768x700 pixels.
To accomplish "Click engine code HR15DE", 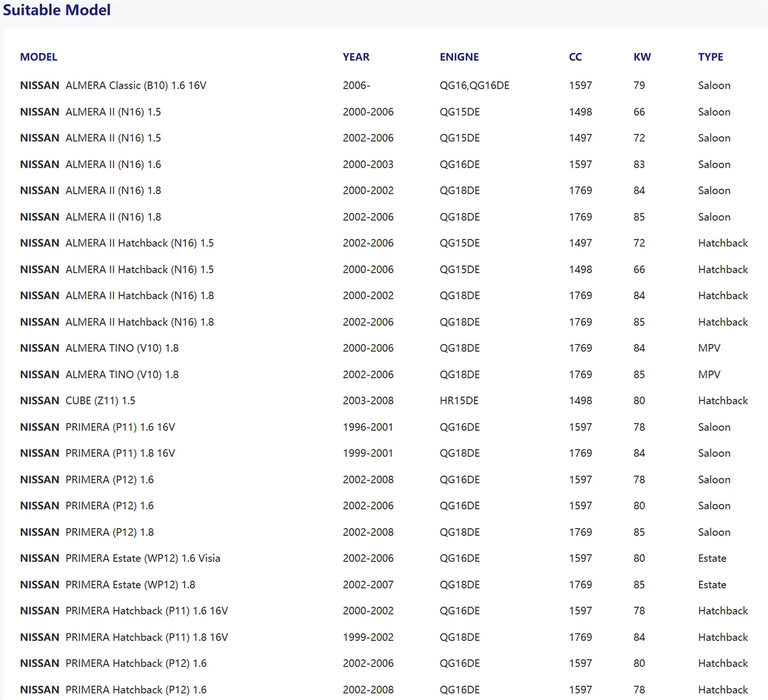I will [x=459, y=401].
